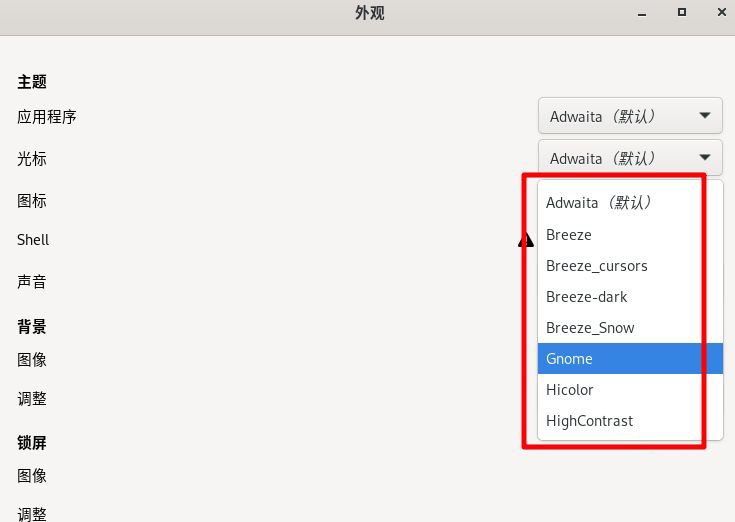The width and height of the screenshot is (735, 522).
Task: Click the 图像 label under 背景
Action: pos(32,360)
